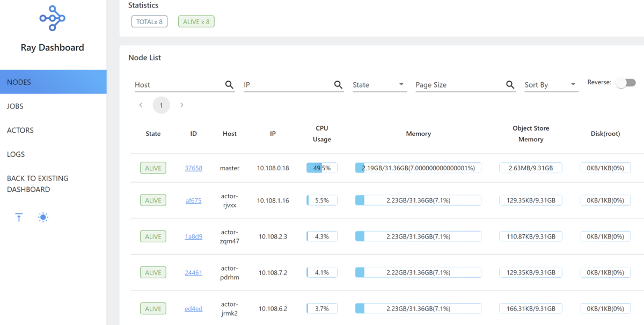Click the 4.3% CPU usage value
Viewport: 644px width, 325px height.
(322, 236)
